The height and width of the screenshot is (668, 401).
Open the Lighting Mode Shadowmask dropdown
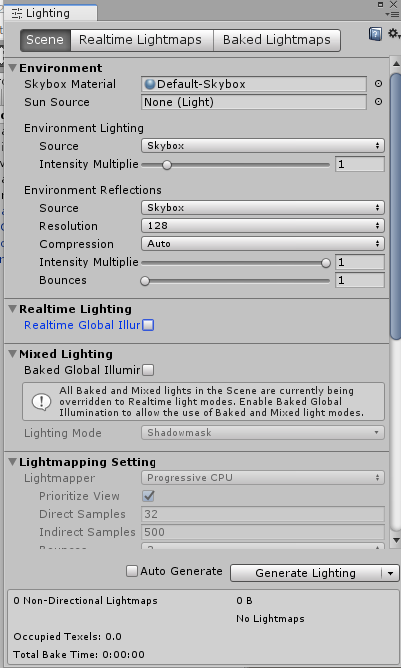pyautogui.click(x=263, y=433)
